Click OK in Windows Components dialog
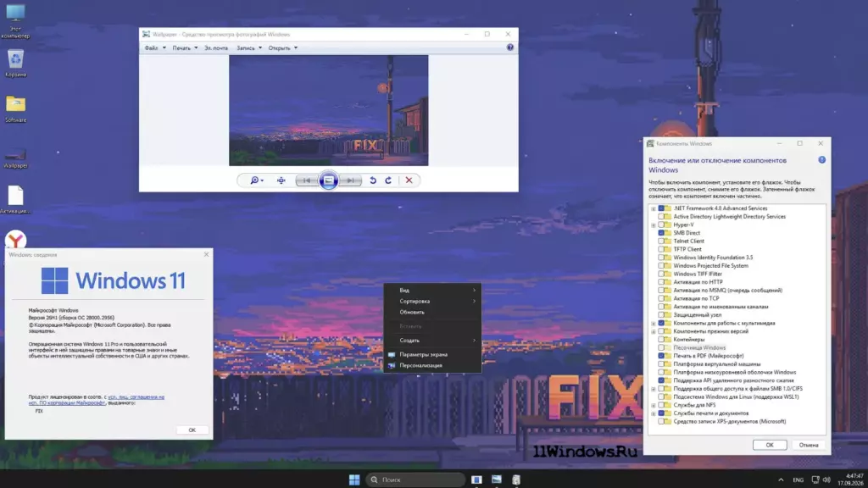 (770, 445)
